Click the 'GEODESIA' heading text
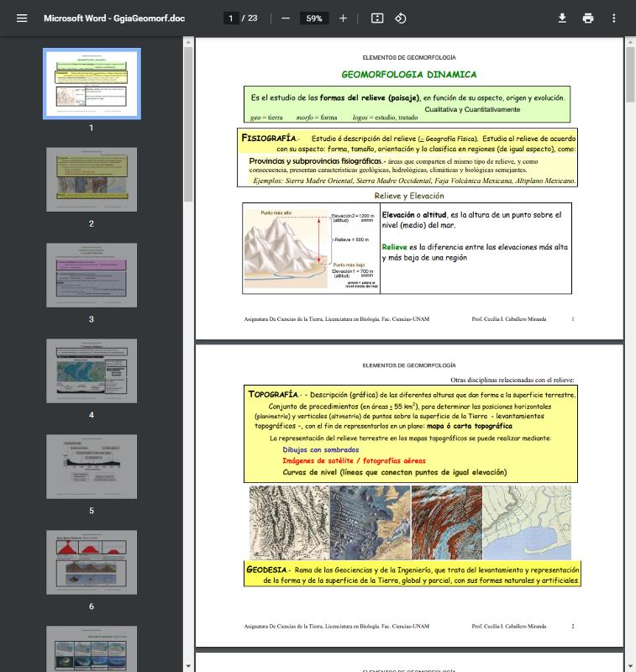This screenshot has width=636, height=672. (266, 570)
